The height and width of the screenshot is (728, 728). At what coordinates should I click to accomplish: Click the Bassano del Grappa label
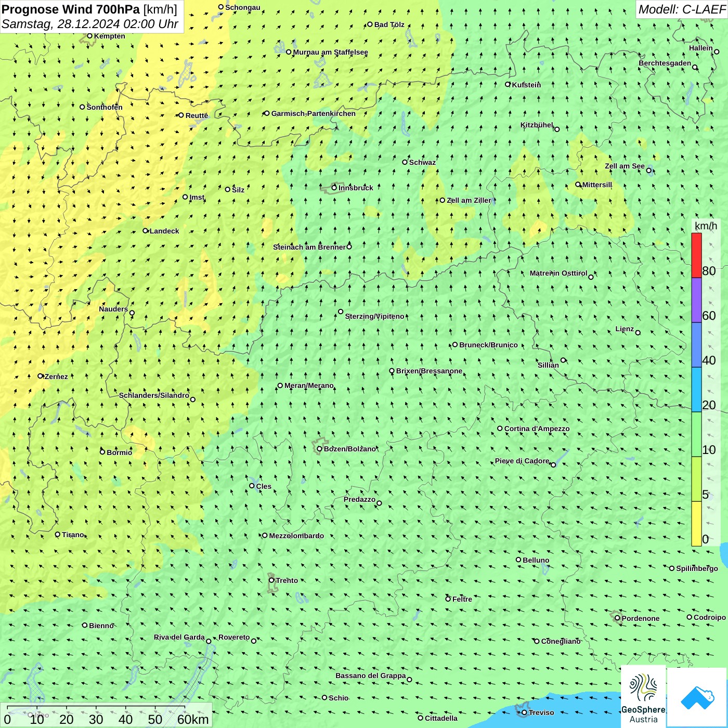pos(371,676)
